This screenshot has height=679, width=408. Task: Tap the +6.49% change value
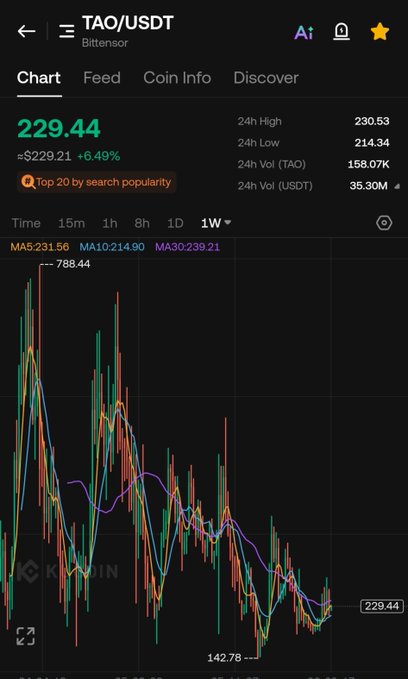click(98, 156)
